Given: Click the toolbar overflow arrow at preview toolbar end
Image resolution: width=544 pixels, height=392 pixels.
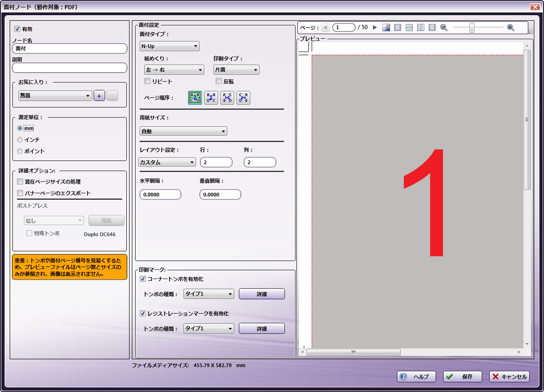Looking at the screenshot, I should point(531,31).
